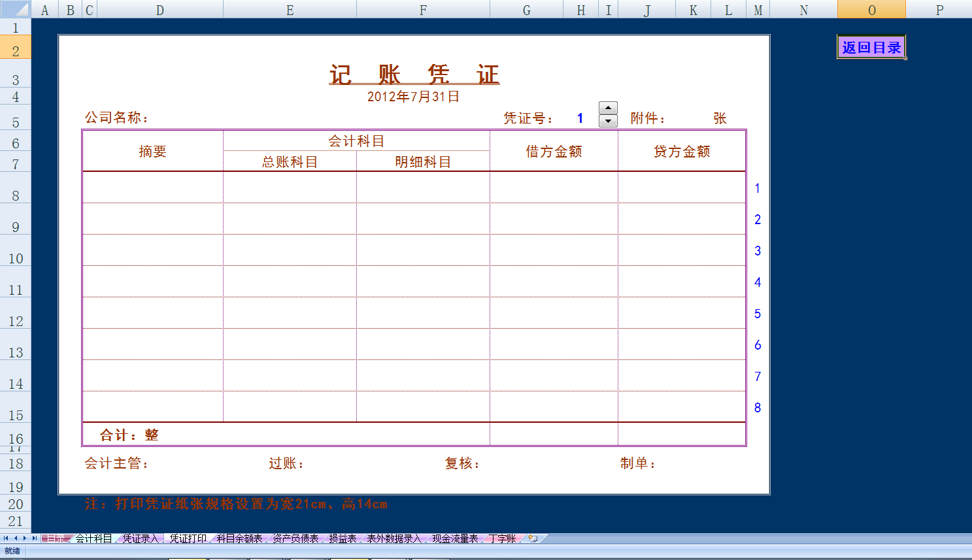Go to next sheet navigation arrow
972x560 pixels.
tap(25, 538)
